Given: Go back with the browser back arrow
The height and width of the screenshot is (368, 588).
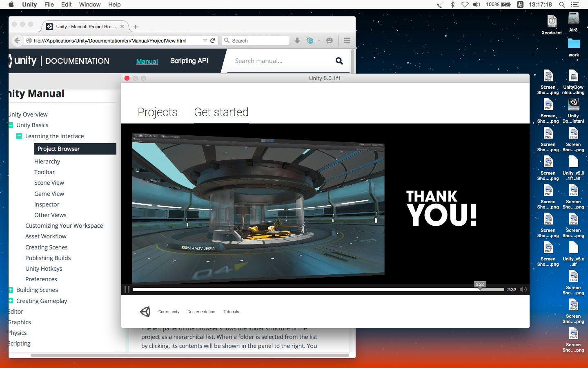Looking at the screenshot, I should [17, 40].
